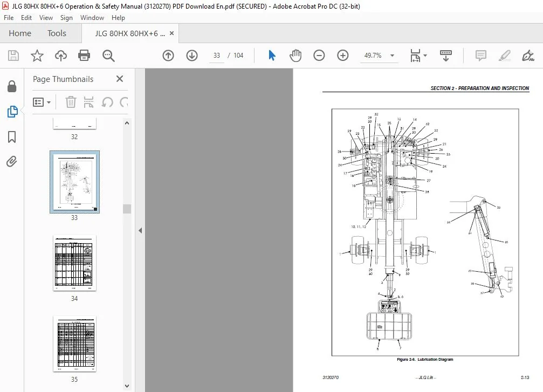Viewport: 543px width, 392px height.
Task: Open the Window menu
Action: click(x=92, y=18)
